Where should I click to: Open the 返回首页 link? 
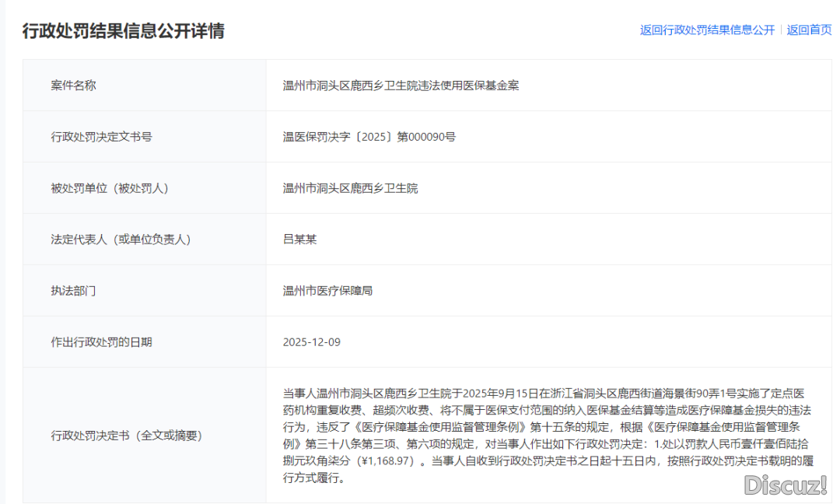pos(809,30)
